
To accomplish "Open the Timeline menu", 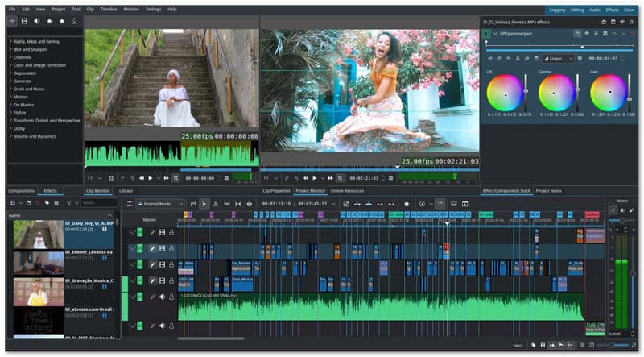I will coord(109,9).
